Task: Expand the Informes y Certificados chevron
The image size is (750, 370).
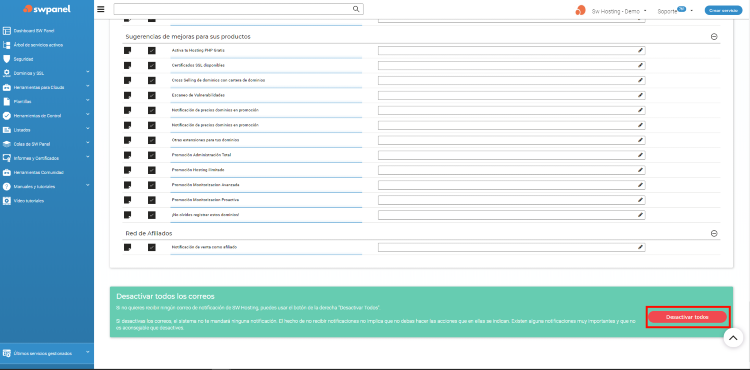Action: click(88, 157)
